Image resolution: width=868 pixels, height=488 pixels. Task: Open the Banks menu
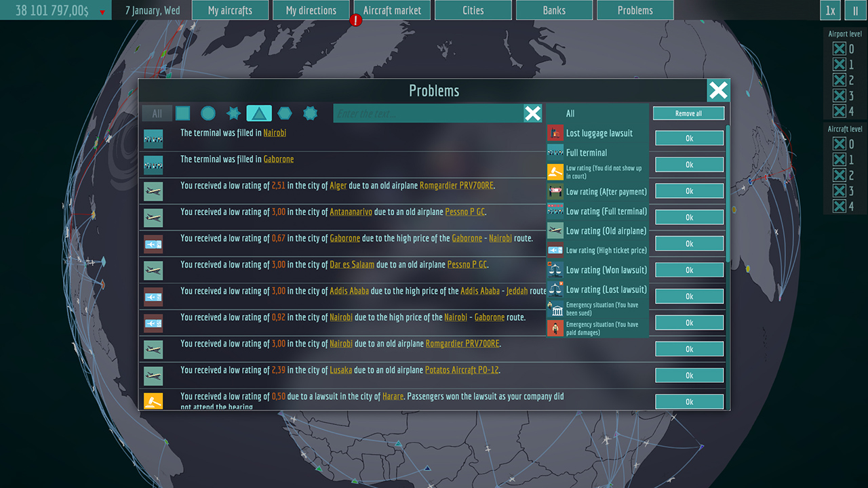pyautogui.click(x=554, y=10)
